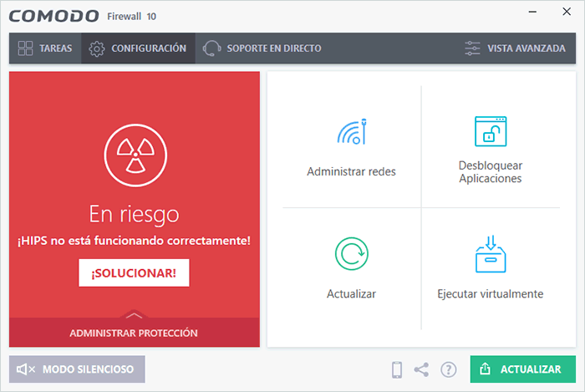Expand the Administrar Protección panel
Viewport: 585px width, 392px height.
[134, 332]
